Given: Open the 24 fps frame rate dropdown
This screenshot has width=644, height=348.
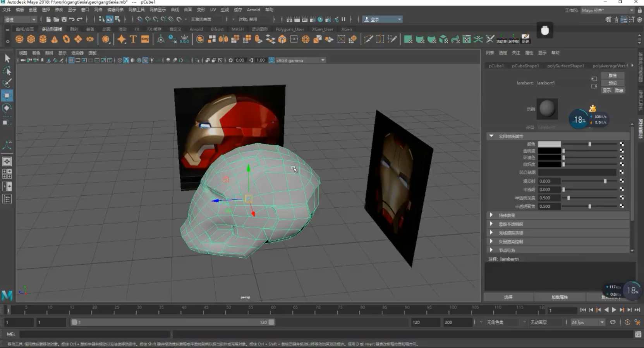Looking at the screenshot, I should tap(587, 322).
